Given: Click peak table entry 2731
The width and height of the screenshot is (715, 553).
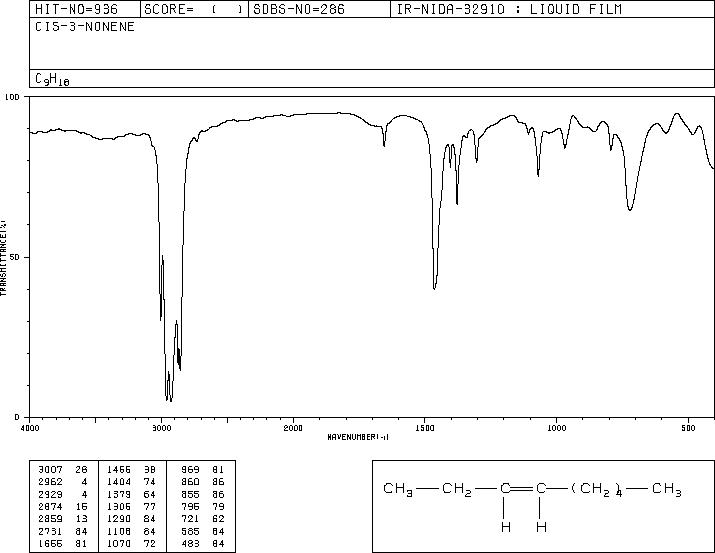Looking at the screenshot, I should click(50, 532).
